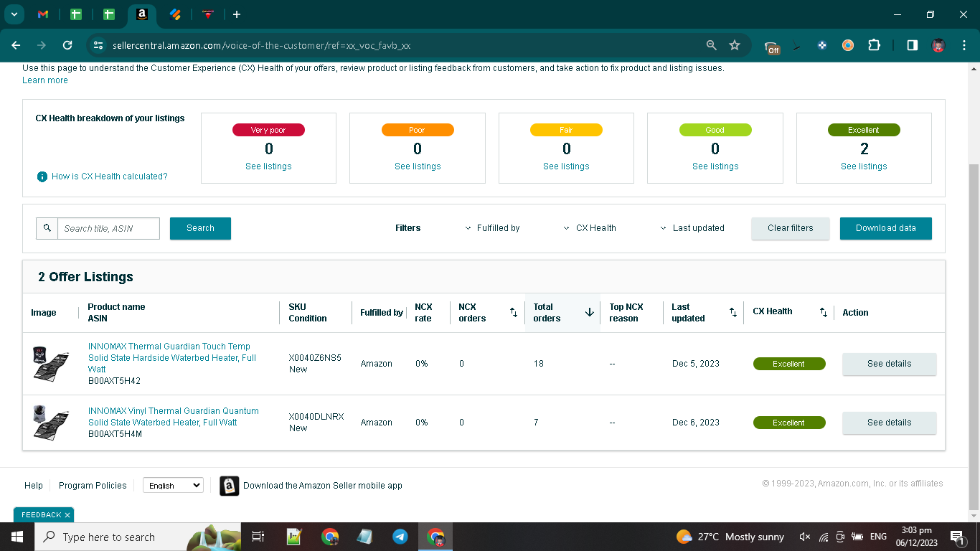Sort by Total orders arrow
980x551 pixels.
coord(590,312)
